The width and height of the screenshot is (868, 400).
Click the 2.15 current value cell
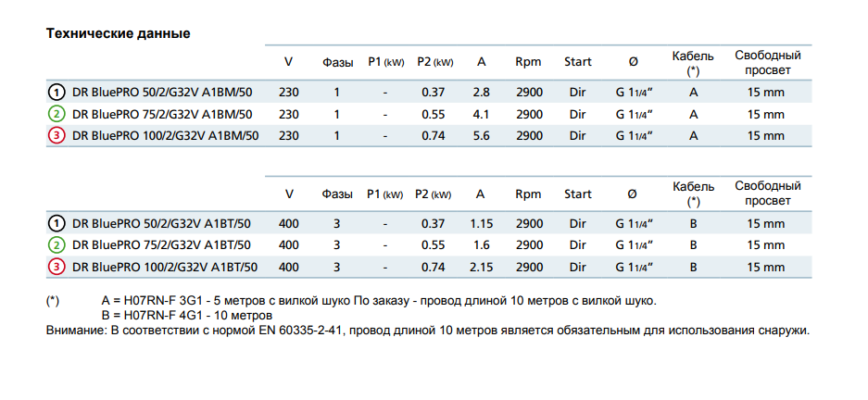[x=480, y=267]
